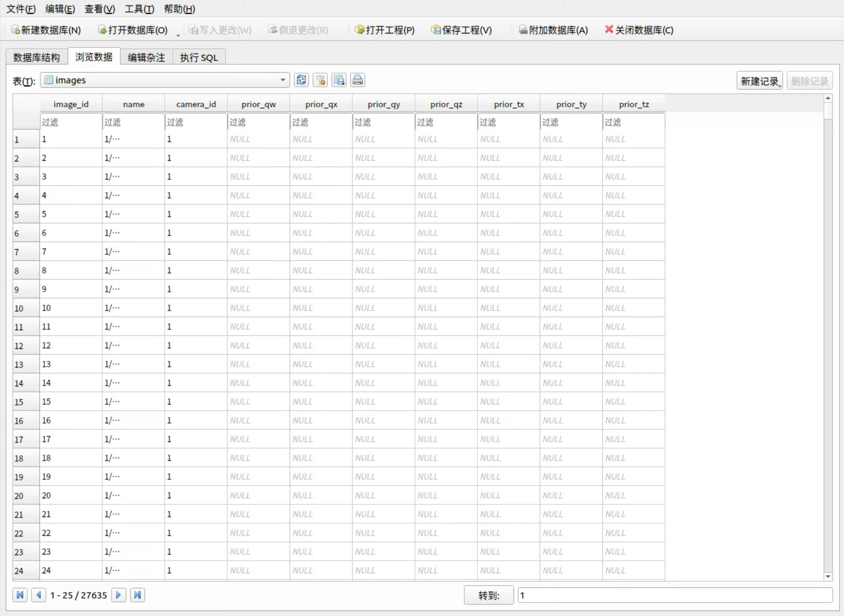This screenshot has height=616, width=844.
Task: Click Close Database toolbar button
Action: [639, 30]
